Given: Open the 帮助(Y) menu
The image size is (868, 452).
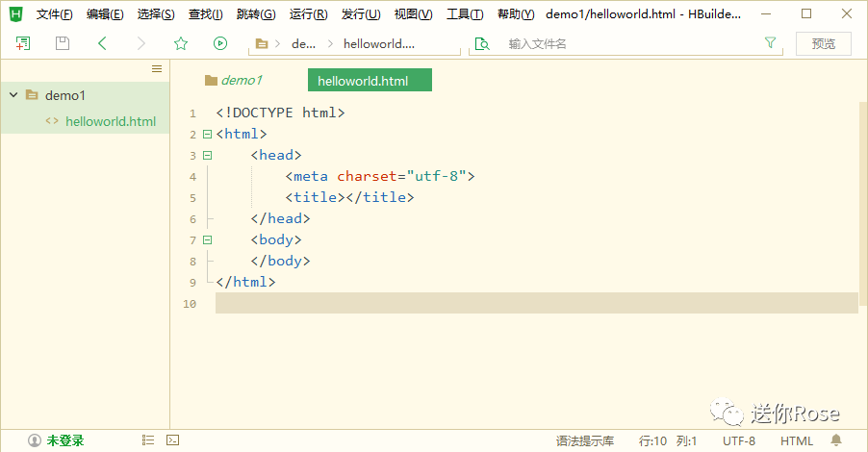Looking at the screenshot, I should click(516, 14).
